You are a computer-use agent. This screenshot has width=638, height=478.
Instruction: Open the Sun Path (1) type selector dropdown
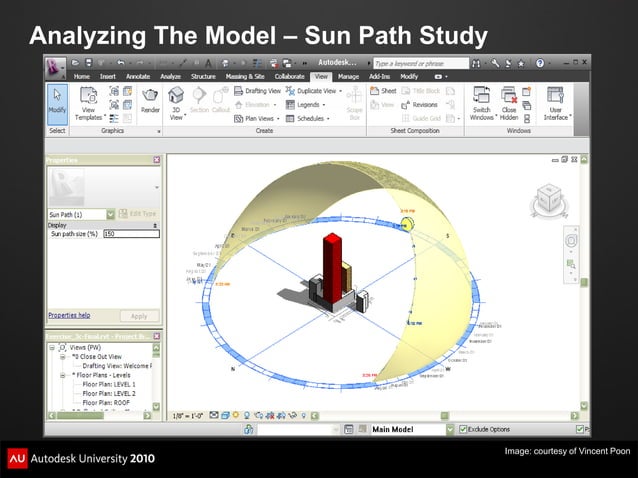pos(110,214)
